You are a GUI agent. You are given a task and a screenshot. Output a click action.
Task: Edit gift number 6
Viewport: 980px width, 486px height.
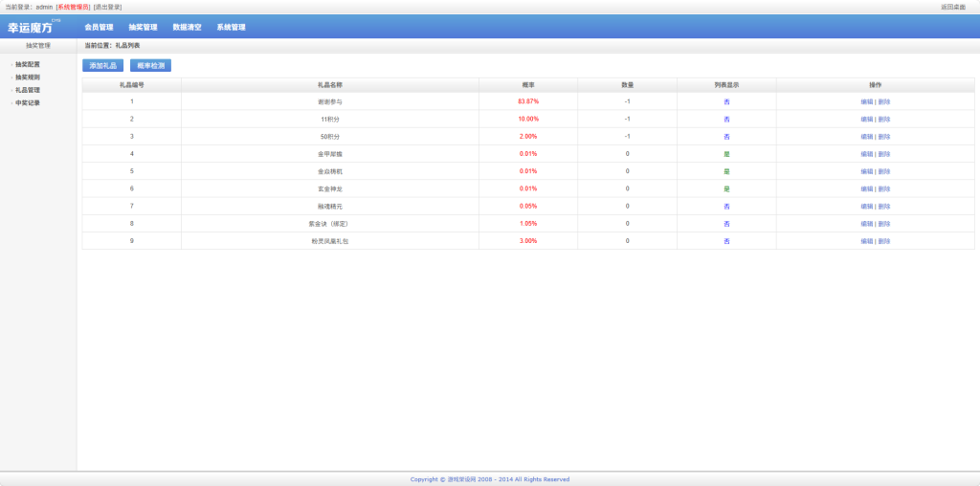tap(867, 189)
